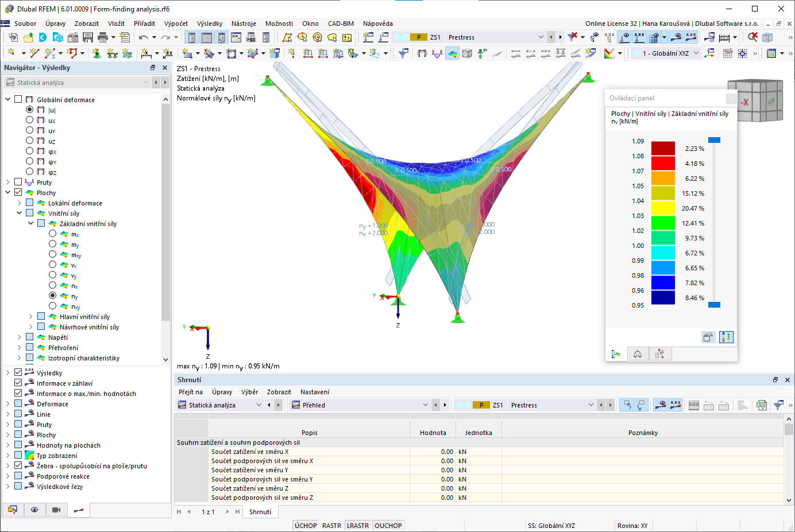Open the CAD-BIM menu

pos(341,24)
